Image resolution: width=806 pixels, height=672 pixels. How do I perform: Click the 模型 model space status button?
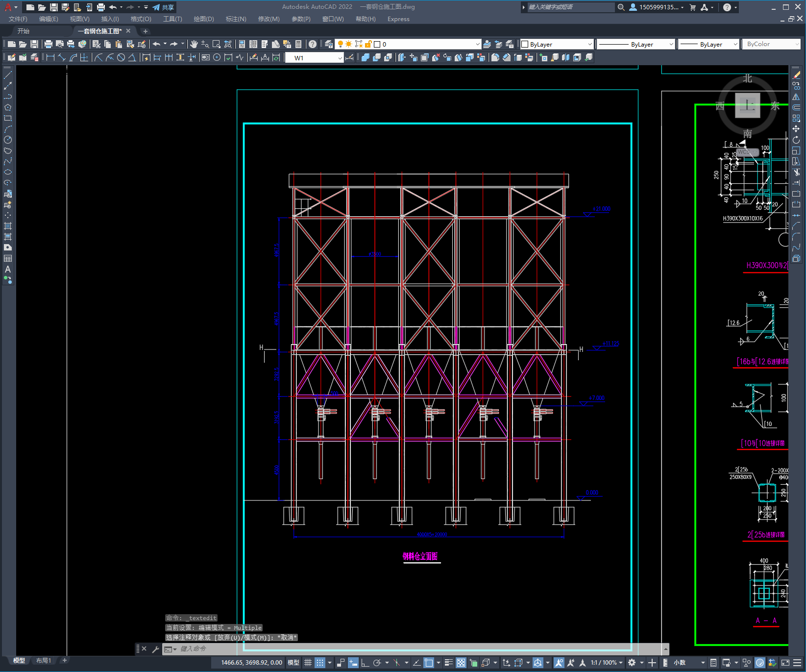(x=293, y=663)
